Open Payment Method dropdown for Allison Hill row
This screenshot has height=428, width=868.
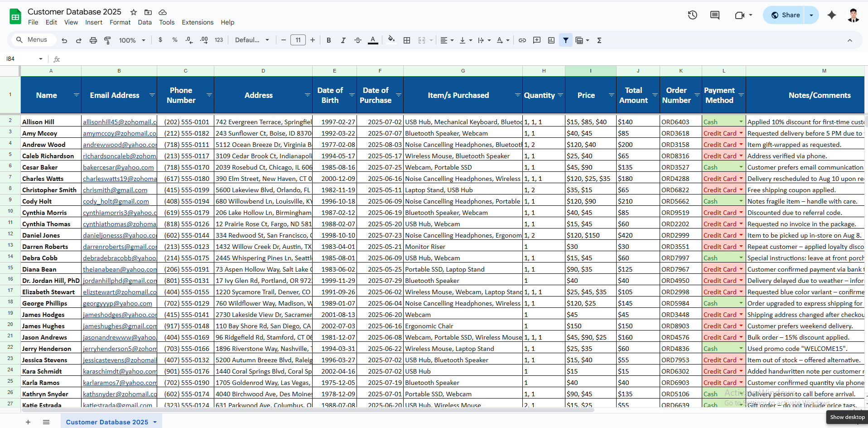point(741,122)
